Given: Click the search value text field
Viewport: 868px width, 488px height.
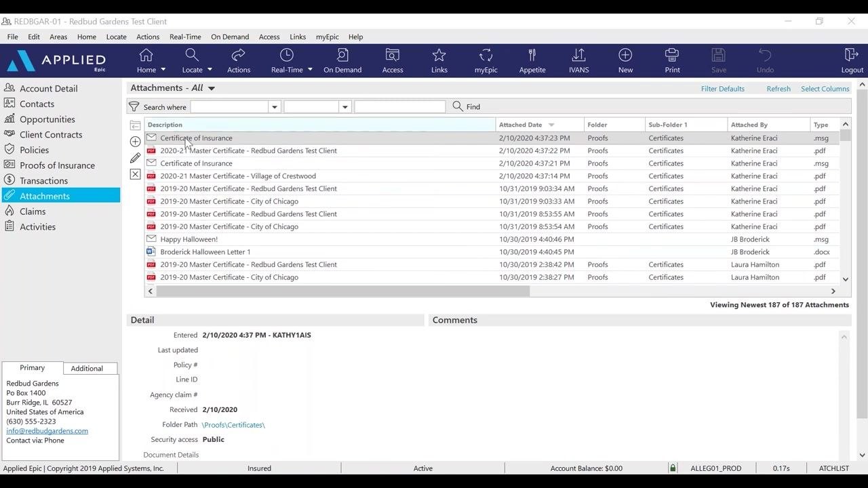Looking at the screenshot, I should (x=399, y=107).
